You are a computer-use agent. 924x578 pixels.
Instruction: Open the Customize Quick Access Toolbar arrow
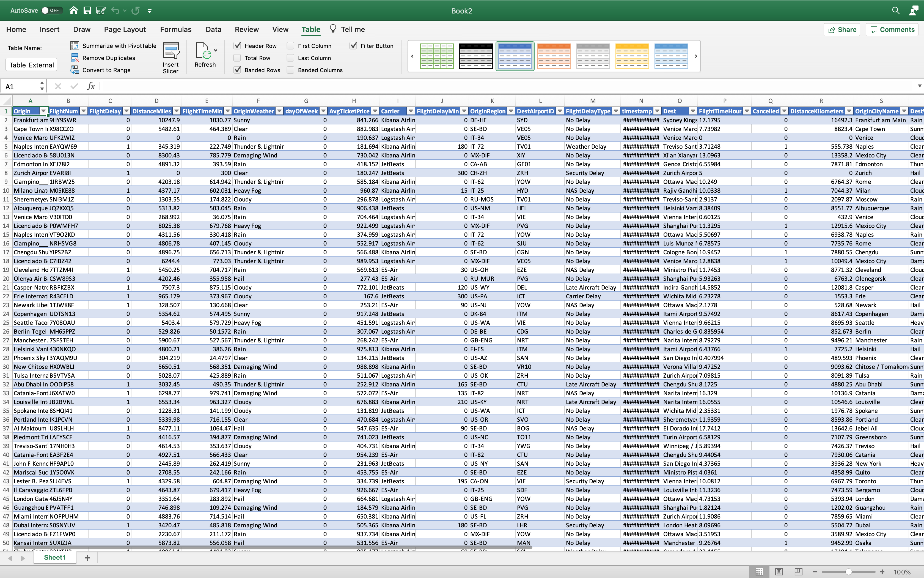click(150, 11)
